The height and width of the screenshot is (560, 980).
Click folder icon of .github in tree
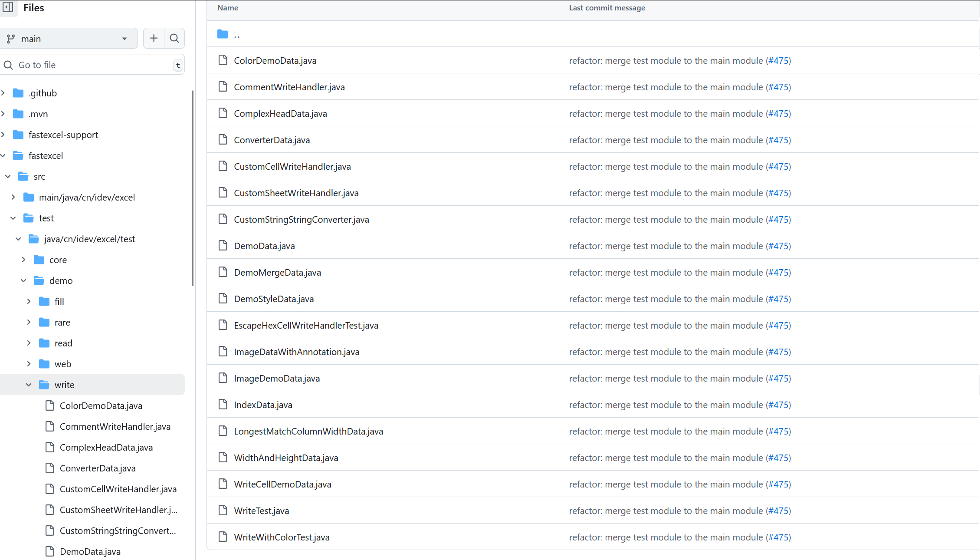18,93
